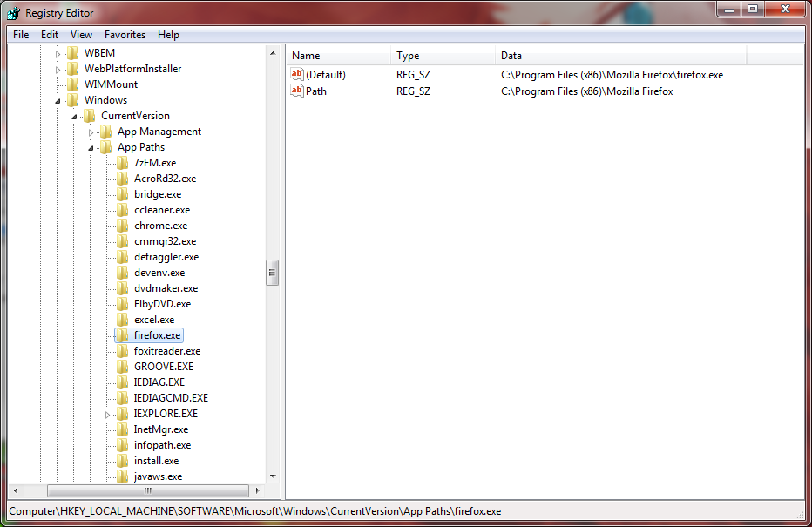Screen dimensions: 812x527
Task: Expand the IEXPLORE.EXE key
Action: [x=108, y=415]
